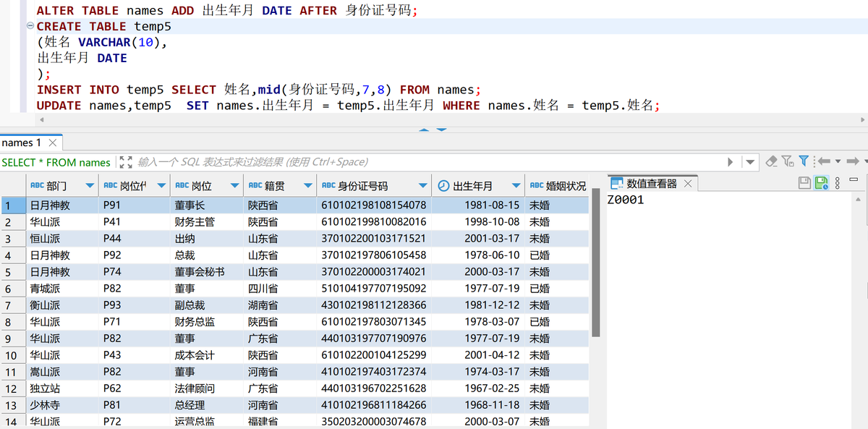Click the expand filter panel icon
This screenshot has height=429, width=868.
click(x=125, y=162)
